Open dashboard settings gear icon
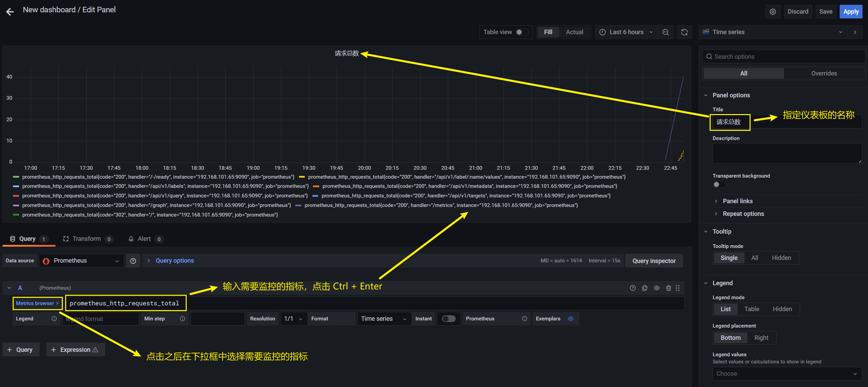 (x=773, y=12)
